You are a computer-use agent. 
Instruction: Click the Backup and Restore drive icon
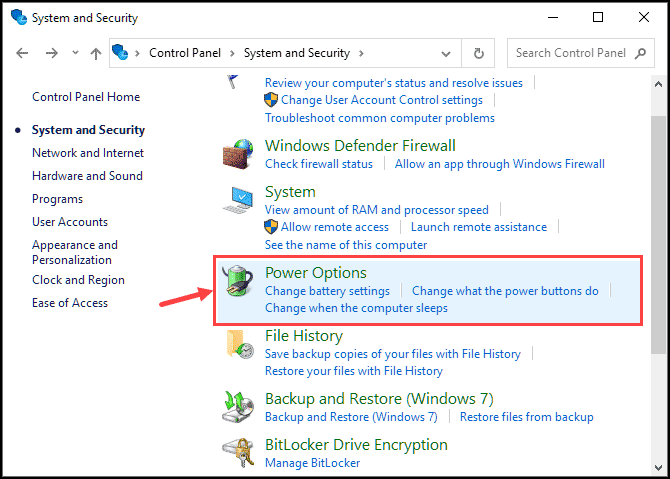[x=238, y=407]
